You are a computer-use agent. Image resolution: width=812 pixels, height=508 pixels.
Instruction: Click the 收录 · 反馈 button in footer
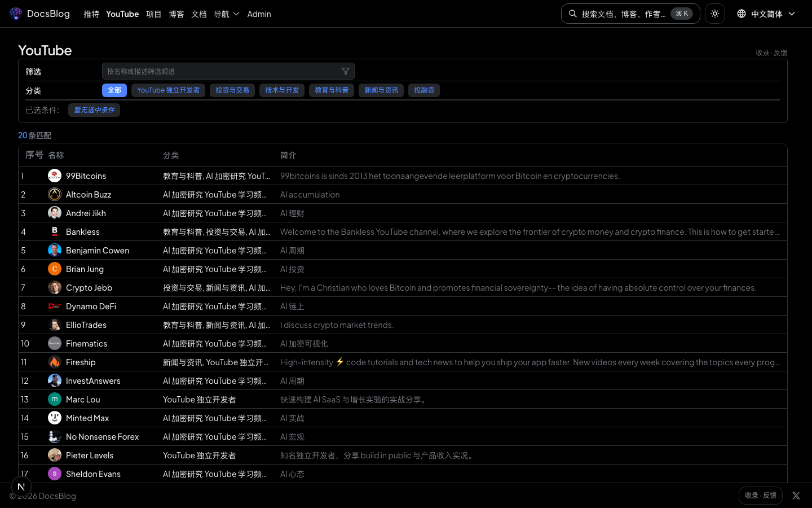tap(760, 496)
